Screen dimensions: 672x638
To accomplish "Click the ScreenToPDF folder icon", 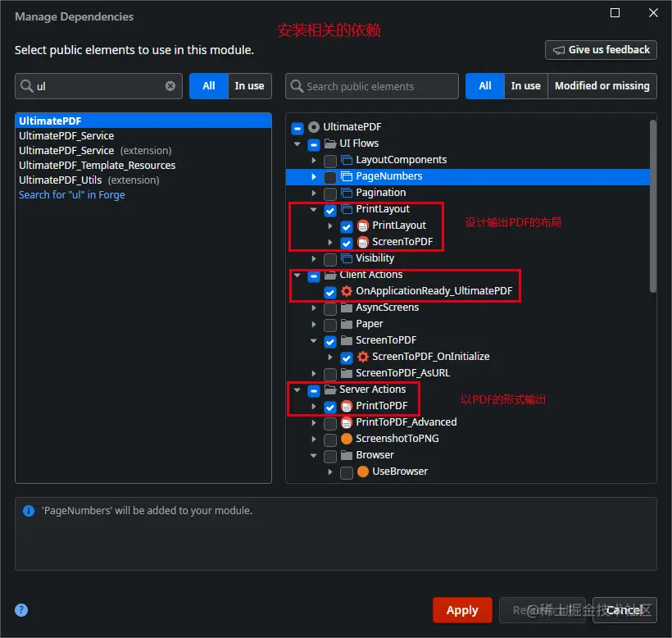I will coord(347,340).
